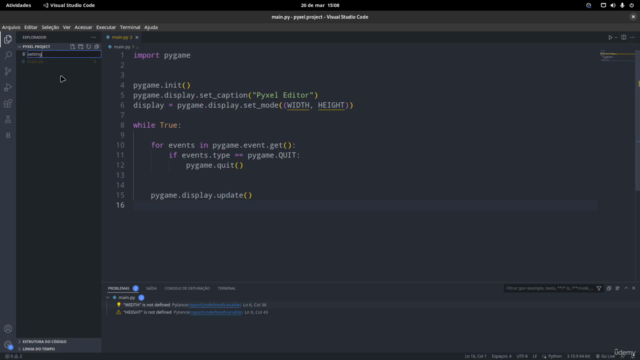This screenshot has height=360, width=640.
Task: Click errors and warnings count in status bar
Action: (x=13, y=356)
